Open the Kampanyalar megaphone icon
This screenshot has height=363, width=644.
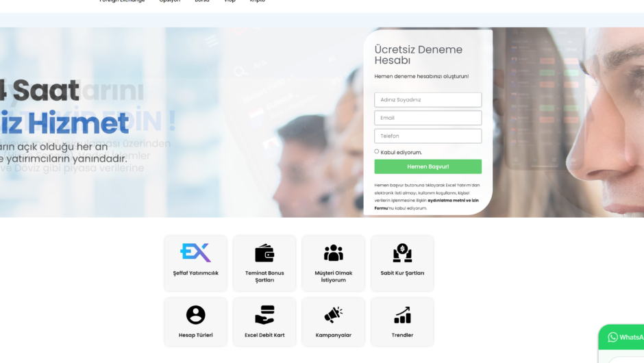[334, 315]
